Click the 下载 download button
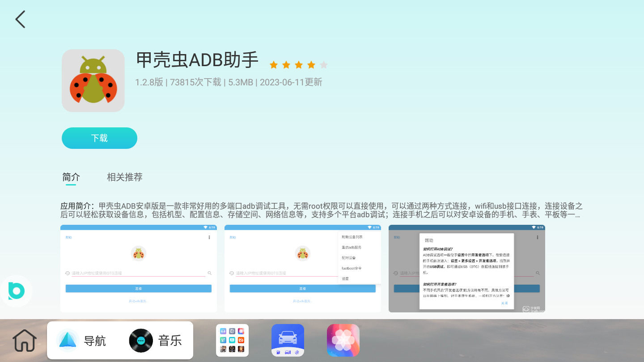The image size is (644, 362). coord(99,138)
